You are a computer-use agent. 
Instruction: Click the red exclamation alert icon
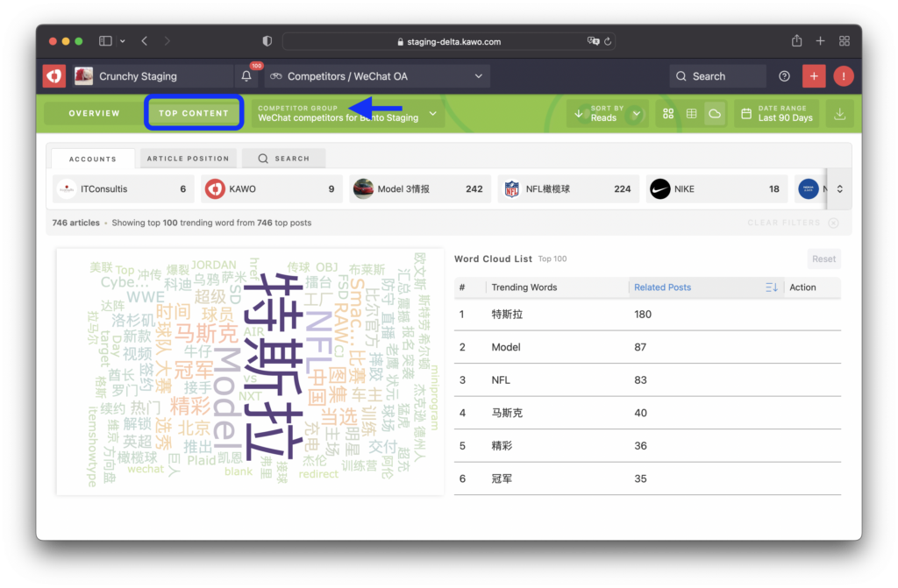[843, 76]
